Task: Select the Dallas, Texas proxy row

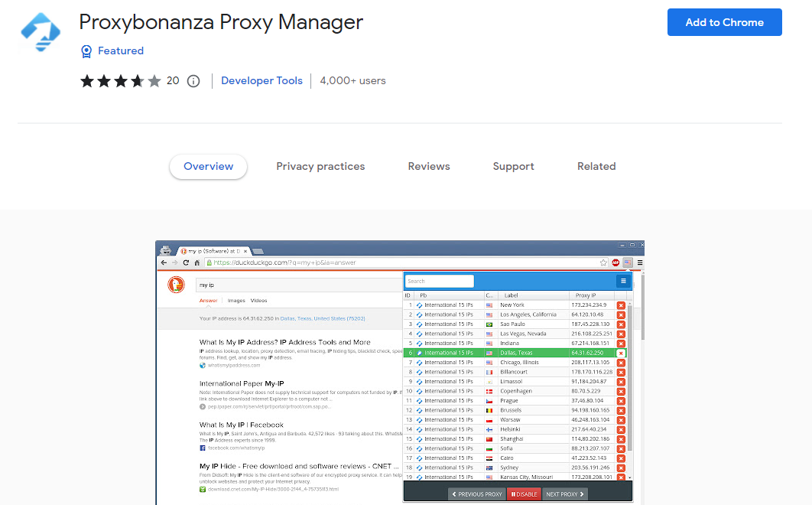Action: click(x=515, y=353)
